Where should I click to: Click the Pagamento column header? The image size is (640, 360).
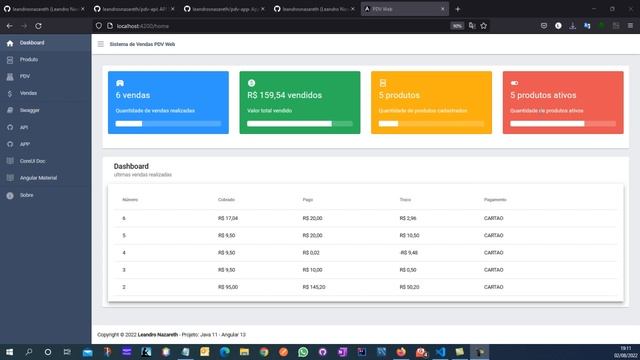495,200
